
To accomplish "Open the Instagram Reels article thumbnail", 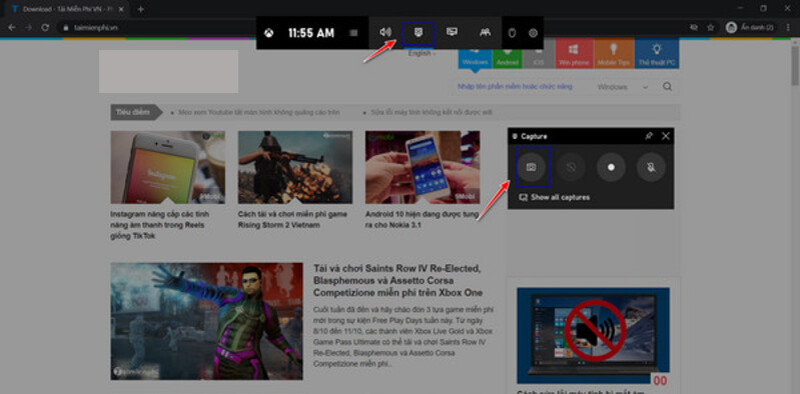I will click(168, 167).
